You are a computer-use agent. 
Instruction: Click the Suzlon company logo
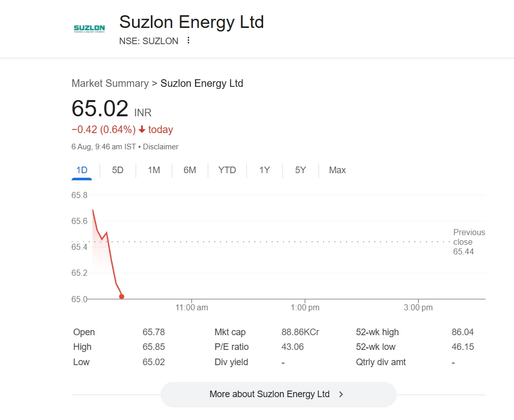(89, 28)
